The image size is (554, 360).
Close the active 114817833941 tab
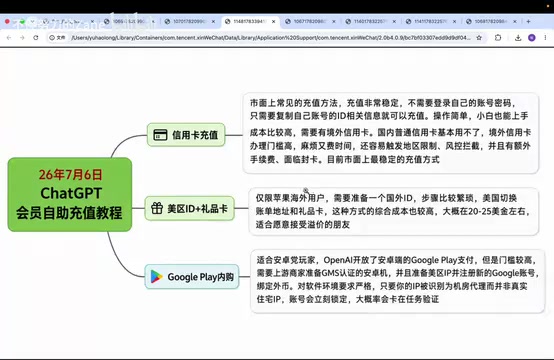[273, 22]
